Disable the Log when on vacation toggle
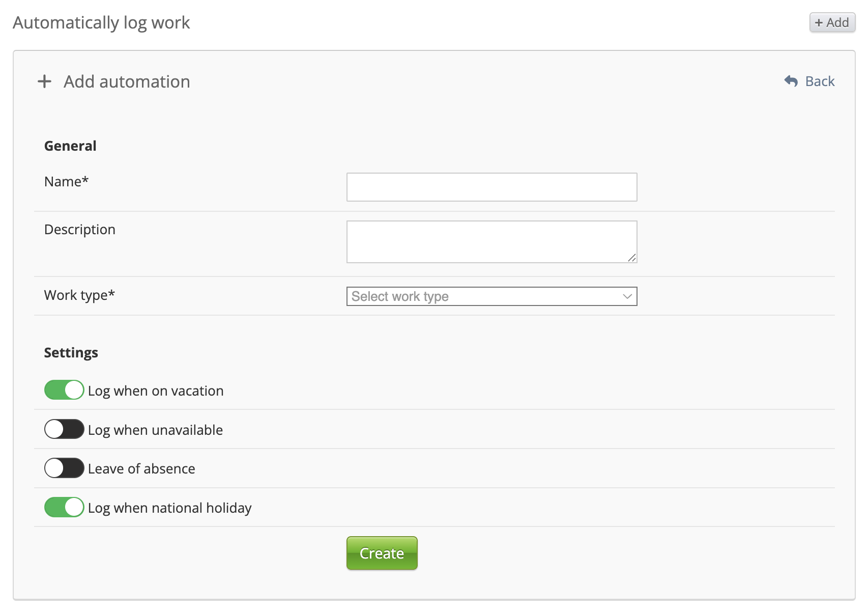Viewport: 868px width, 612px height. tap(64, 390)
